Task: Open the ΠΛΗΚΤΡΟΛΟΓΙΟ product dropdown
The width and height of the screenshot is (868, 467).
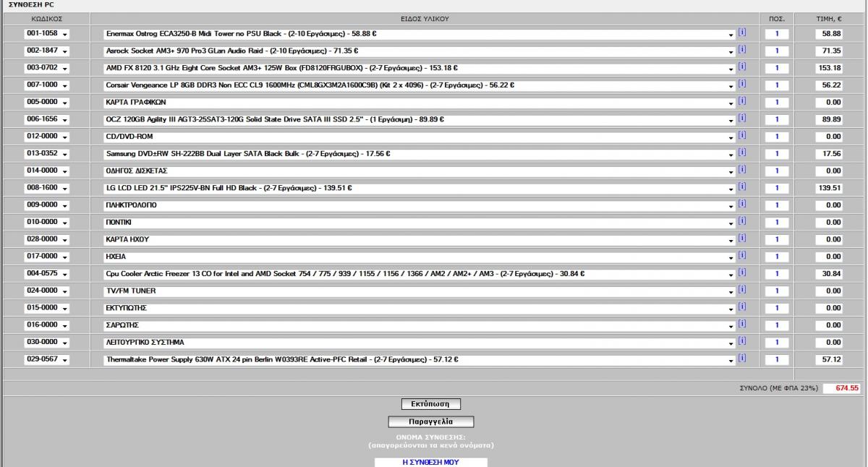Action: (420, 205)
